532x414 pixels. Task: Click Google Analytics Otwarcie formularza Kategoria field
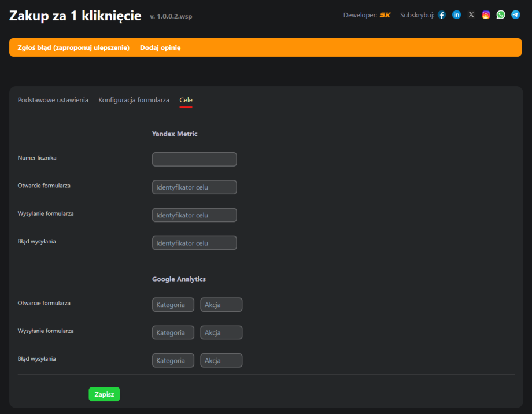(173, 305)
